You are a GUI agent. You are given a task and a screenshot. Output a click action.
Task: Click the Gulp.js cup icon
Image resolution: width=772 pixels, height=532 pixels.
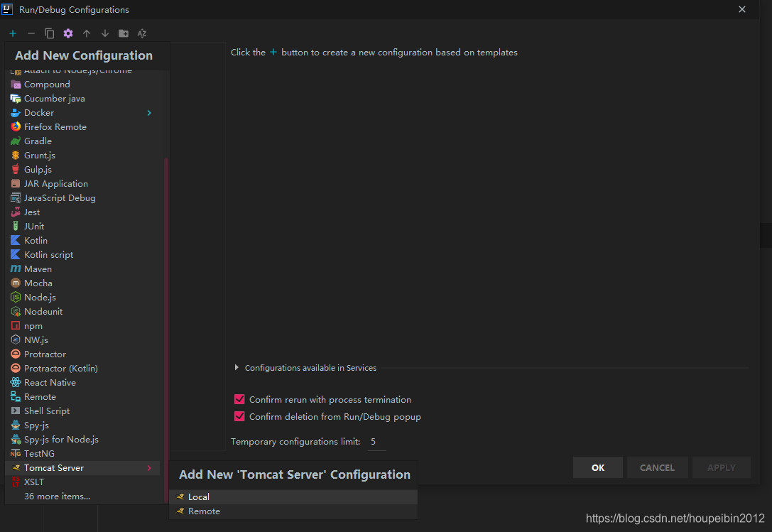point(16,170)
